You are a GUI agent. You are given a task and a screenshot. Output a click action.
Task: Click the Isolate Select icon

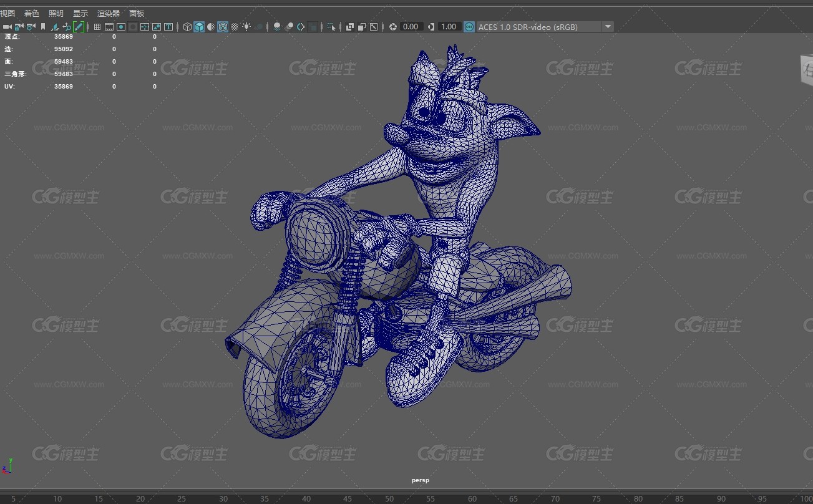tap(331, 27)
